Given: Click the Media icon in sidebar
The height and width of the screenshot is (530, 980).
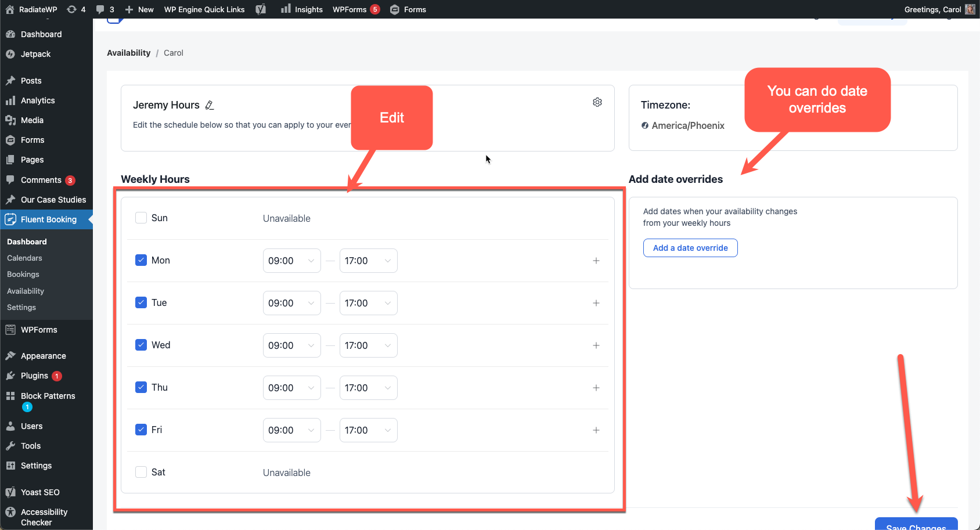Looking at the screenshot, I should [10, 120].
